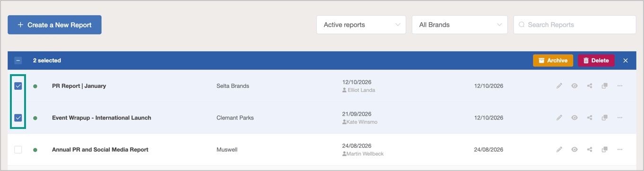Preview Annual PR and Social Media Report
The image size is (644, 171).
(x=574, y=150)
